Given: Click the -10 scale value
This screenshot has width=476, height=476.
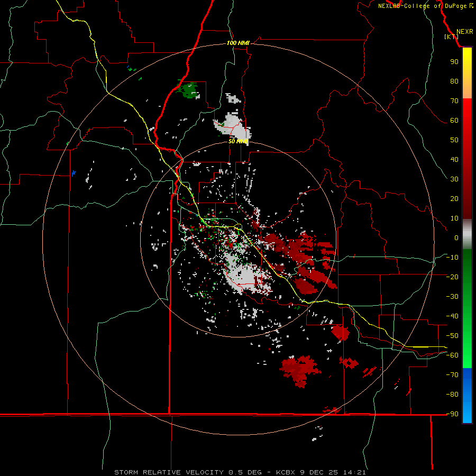Looking at the screenshot, I should click(452, 258).
